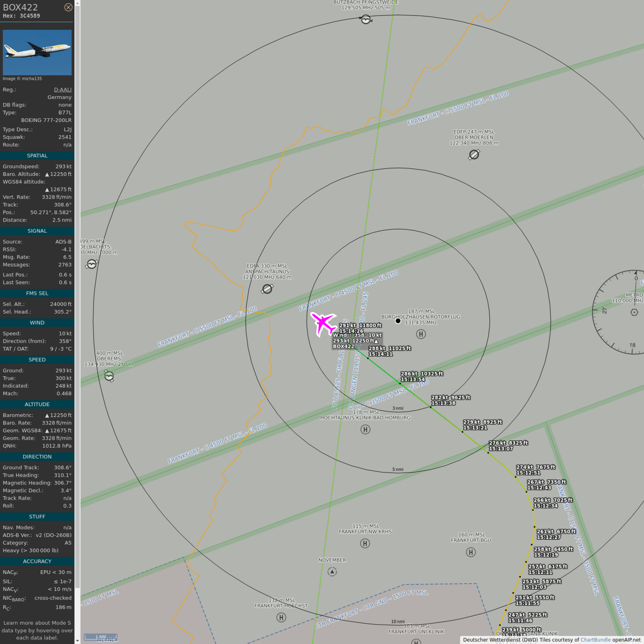
Task: Click the black receiver location dot
Action: (x=398, y=321)
